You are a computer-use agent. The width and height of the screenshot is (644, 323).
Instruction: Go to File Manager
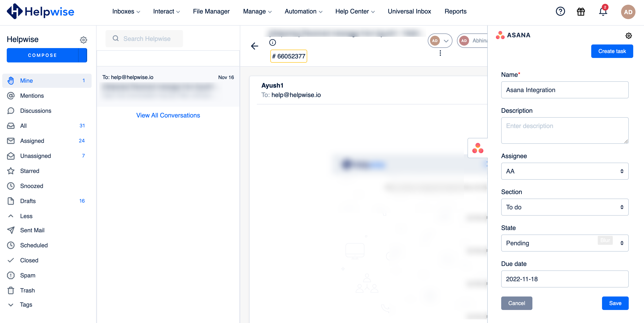coord(211,11)
